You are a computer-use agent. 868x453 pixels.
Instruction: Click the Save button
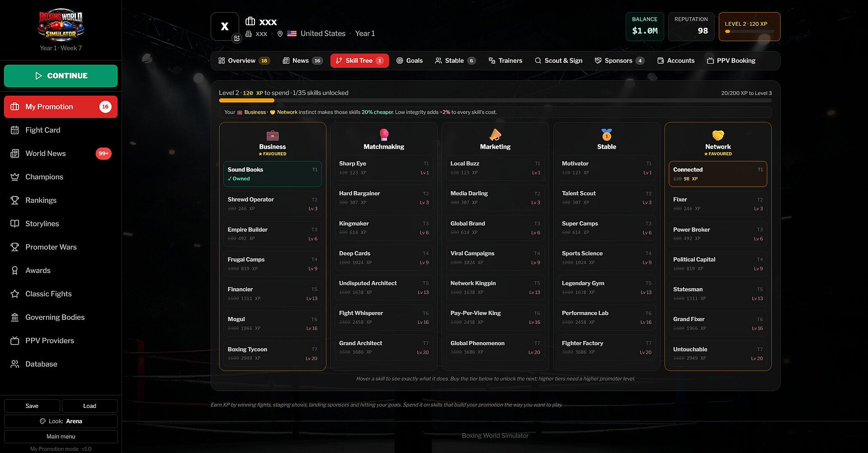click(x=32, y=406)
